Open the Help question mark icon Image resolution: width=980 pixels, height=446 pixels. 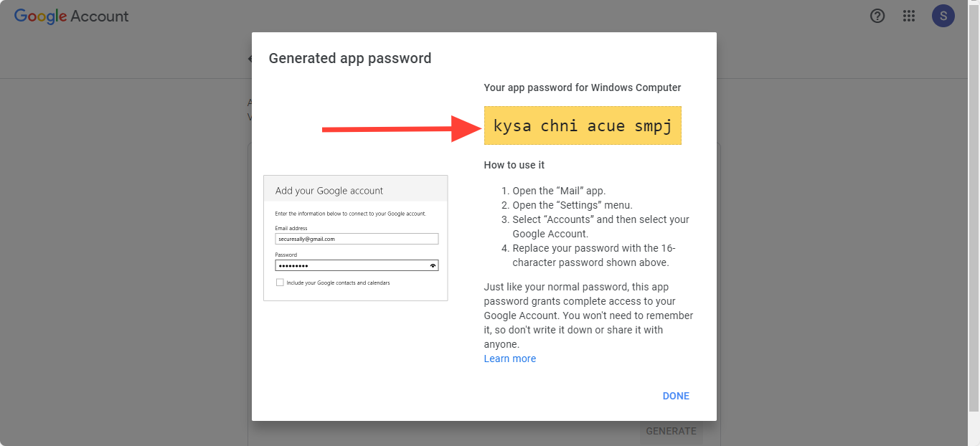coord(877,16)
